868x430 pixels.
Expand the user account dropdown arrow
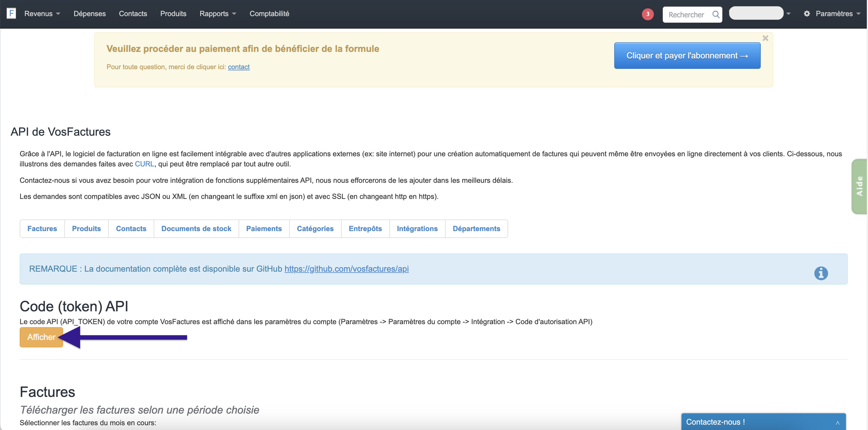point(788,14)
